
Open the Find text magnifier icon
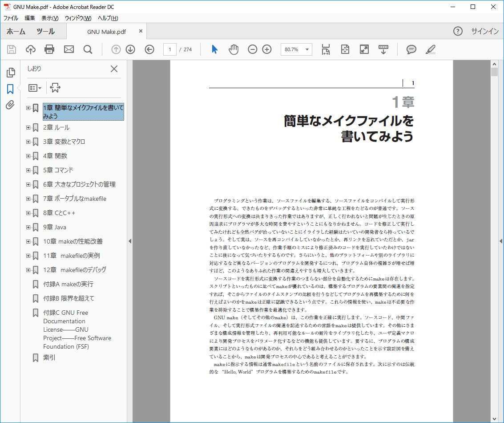click(88, 49)
